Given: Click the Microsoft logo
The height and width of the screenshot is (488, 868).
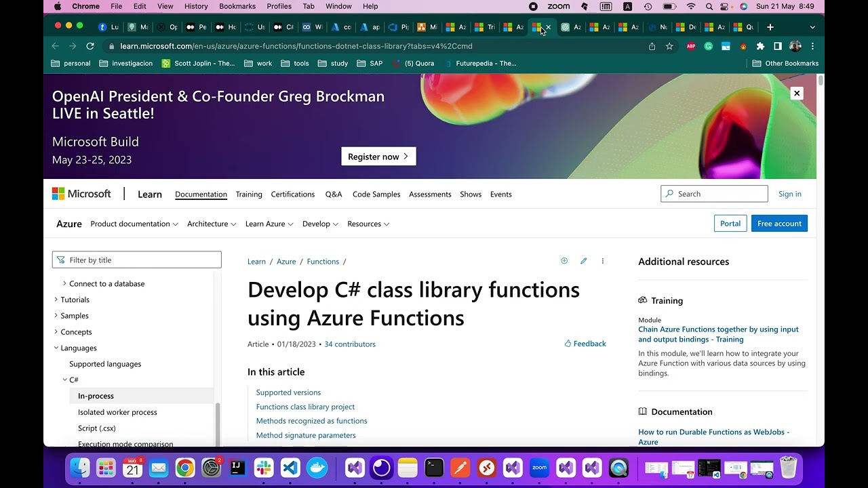Looking at the screenshot, I should pos(81,194).
